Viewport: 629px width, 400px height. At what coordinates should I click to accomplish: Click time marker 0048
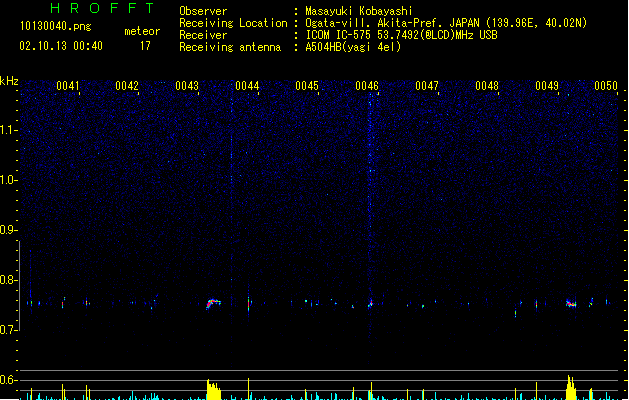pyautogui.click(x=487, y=86)
